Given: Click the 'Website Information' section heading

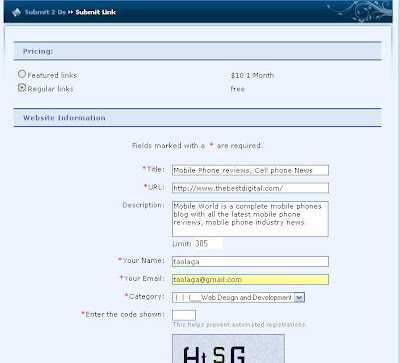Looking at the screenshot, I should click(x=64, y=118).
